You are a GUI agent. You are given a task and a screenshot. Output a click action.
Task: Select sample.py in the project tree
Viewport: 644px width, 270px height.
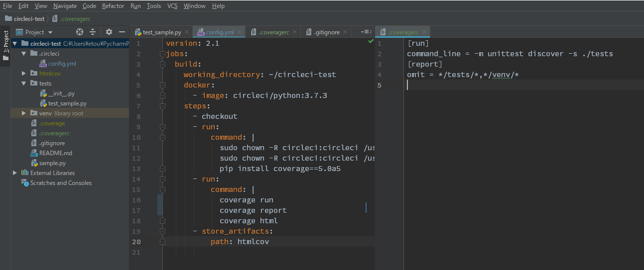point(52,163)
